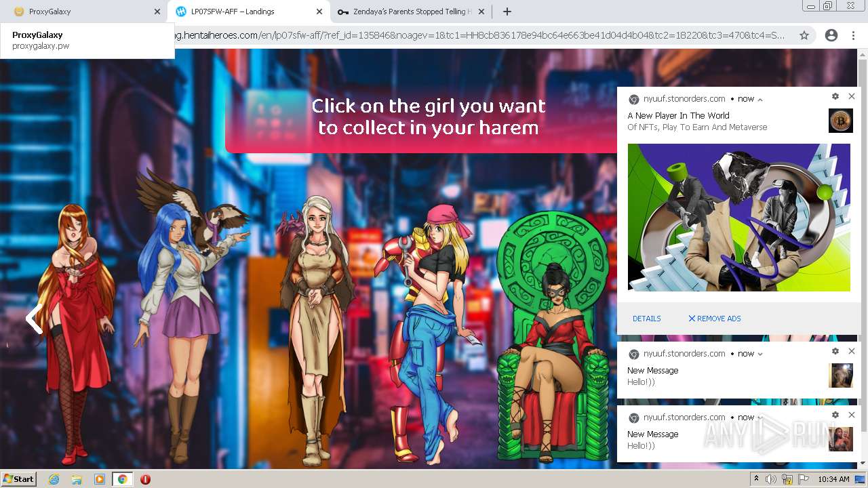Open the Windows Start menu
This screenshot has height=488, width=868.
[x=19, y=479]
